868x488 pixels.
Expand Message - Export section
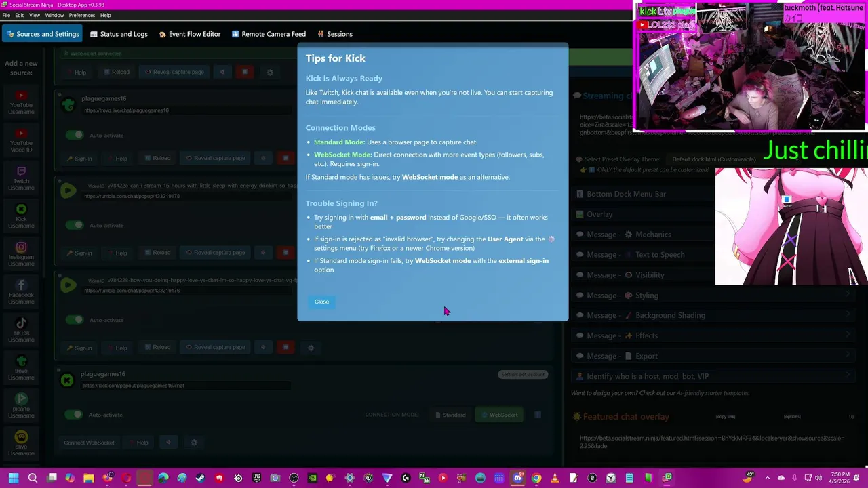pos(714,356)
